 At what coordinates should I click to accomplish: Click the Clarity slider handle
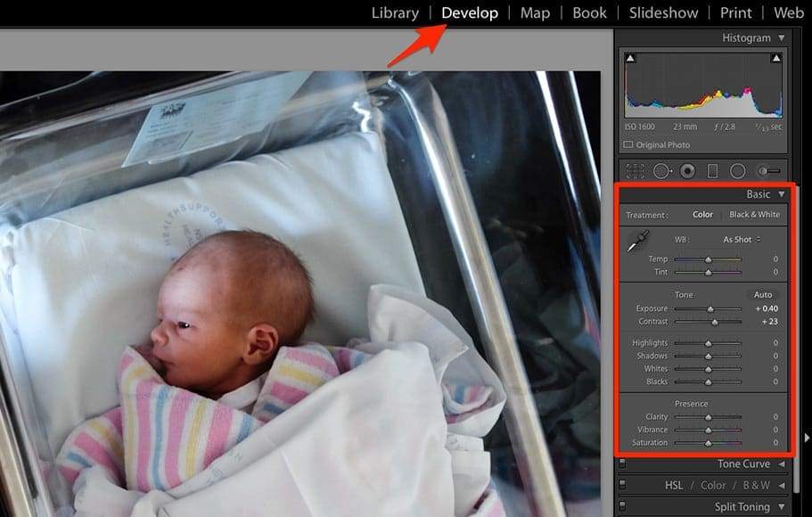(x=709, y=417)
